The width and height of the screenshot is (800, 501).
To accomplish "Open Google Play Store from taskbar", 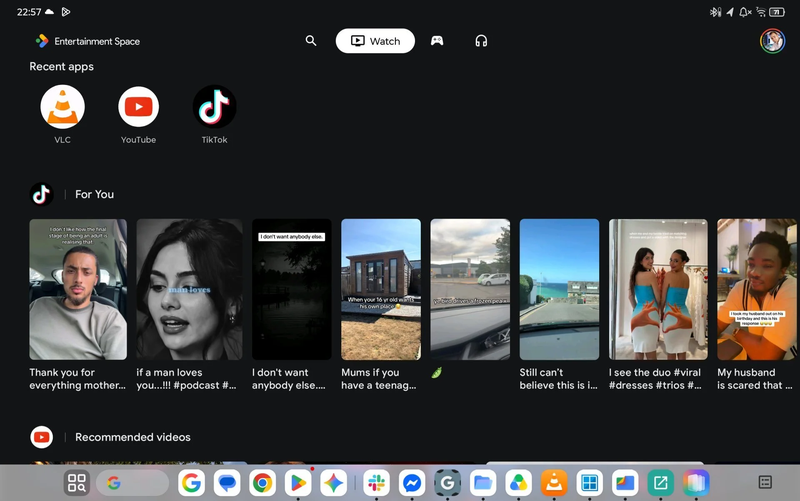I will click(298, 483).
